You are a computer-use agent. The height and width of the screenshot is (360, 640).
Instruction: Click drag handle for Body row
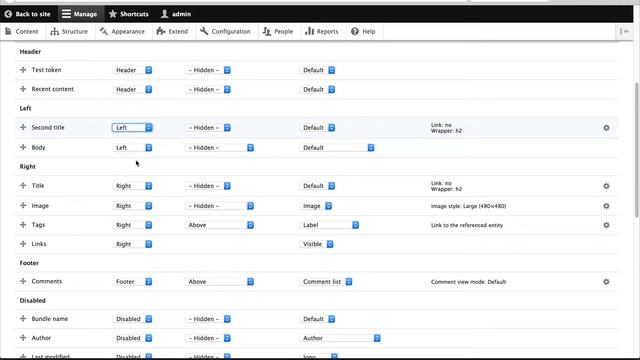pyautogui.click(x=23, y=147)
